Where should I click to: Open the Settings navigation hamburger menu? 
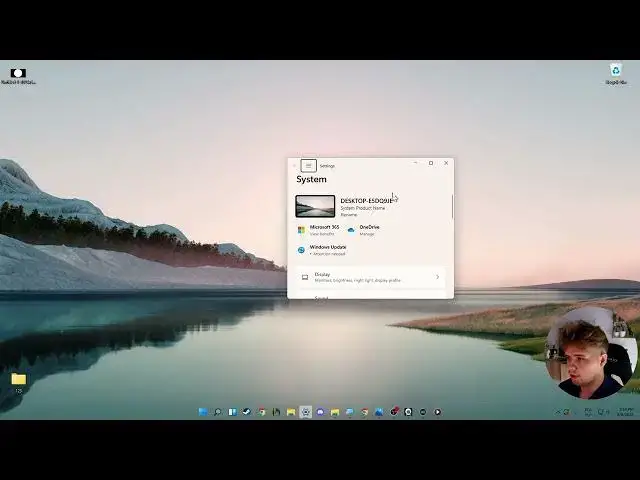(x=309, y=166)
